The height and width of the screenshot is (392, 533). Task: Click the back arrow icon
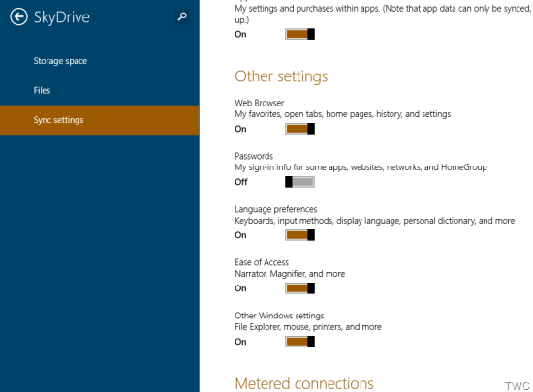[18, 16]
